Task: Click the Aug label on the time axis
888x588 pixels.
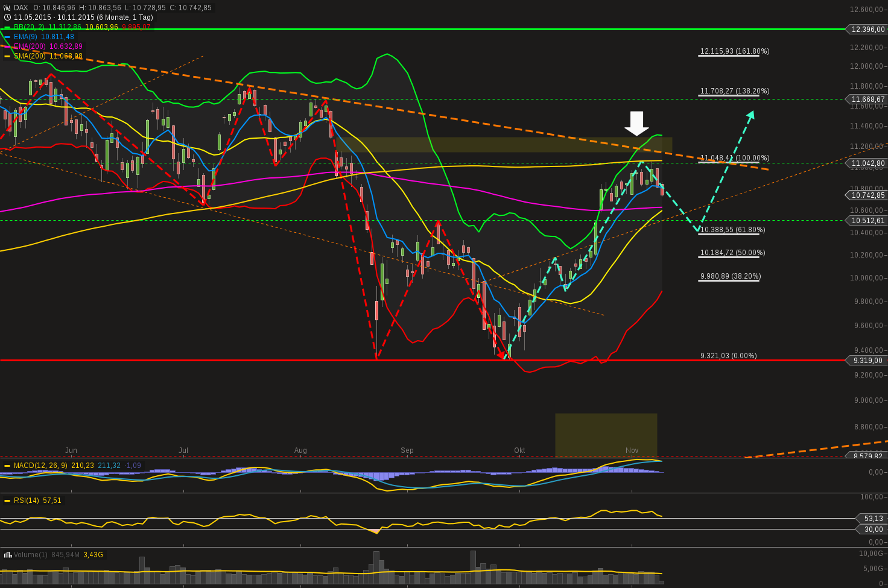Action: (x=300, y=450)
